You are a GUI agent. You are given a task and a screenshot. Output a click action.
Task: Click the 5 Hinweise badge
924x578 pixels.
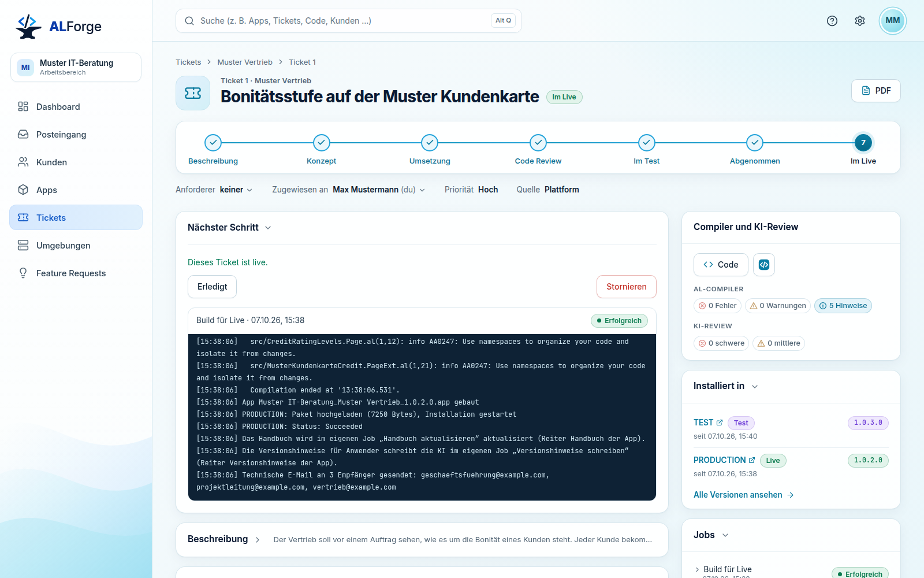point(843,306)
